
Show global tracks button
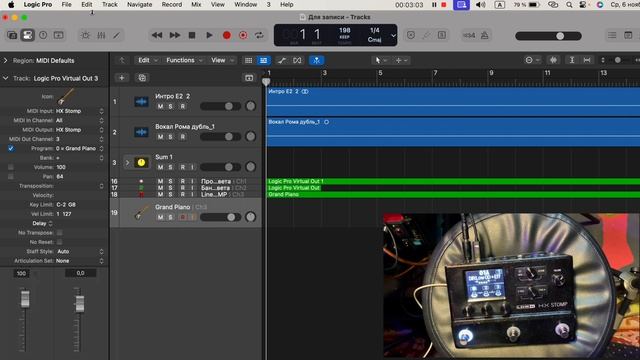click(249, 78)
